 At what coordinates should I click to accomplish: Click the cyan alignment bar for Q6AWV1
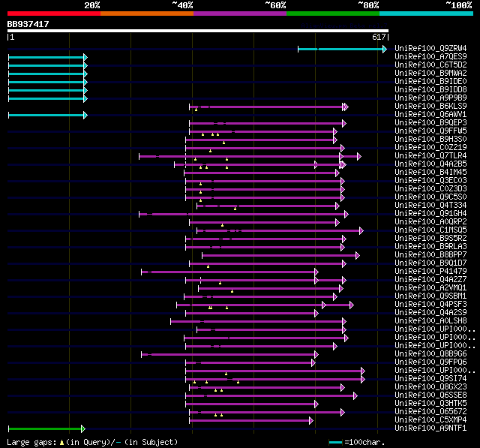pyautogui.click(x=48, y=115)
